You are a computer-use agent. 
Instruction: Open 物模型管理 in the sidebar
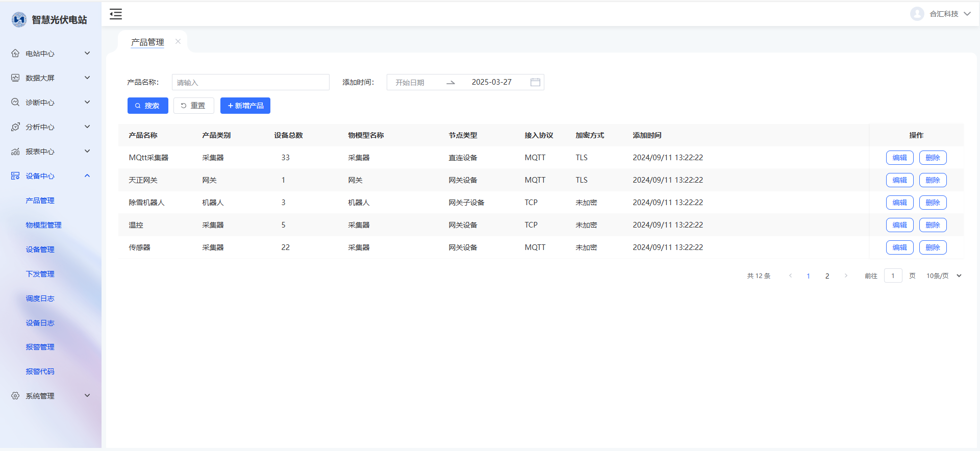[43, 225]
